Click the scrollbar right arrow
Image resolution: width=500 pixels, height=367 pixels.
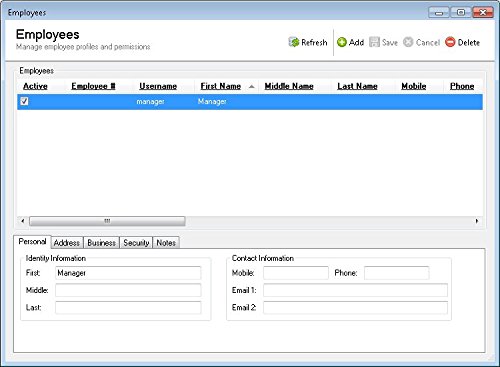pos(477,221)
